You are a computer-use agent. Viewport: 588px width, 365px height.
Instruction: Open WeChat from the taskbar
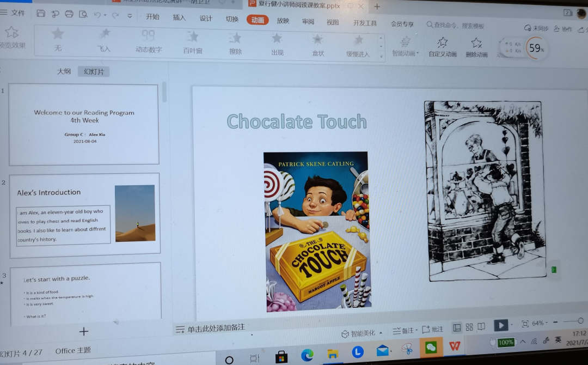(431, 348)
